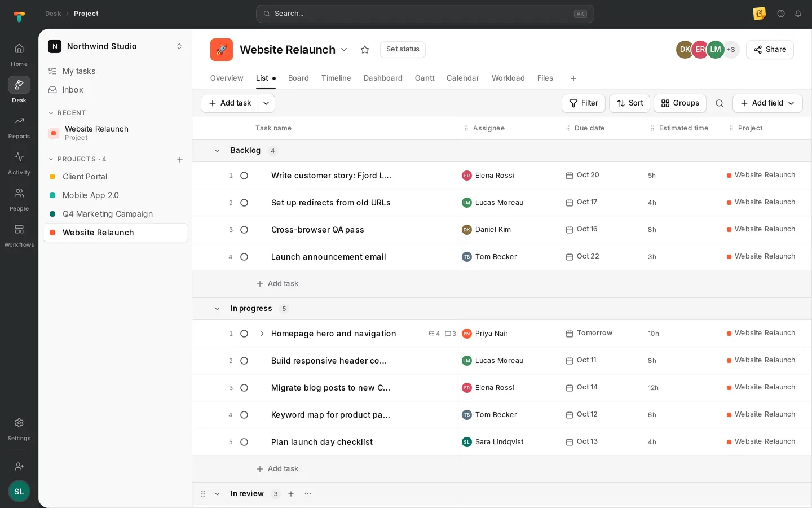The width and height of the screenshot is (812, 508).
Task: Click the Sort button
Action: (x=629, y=103)
